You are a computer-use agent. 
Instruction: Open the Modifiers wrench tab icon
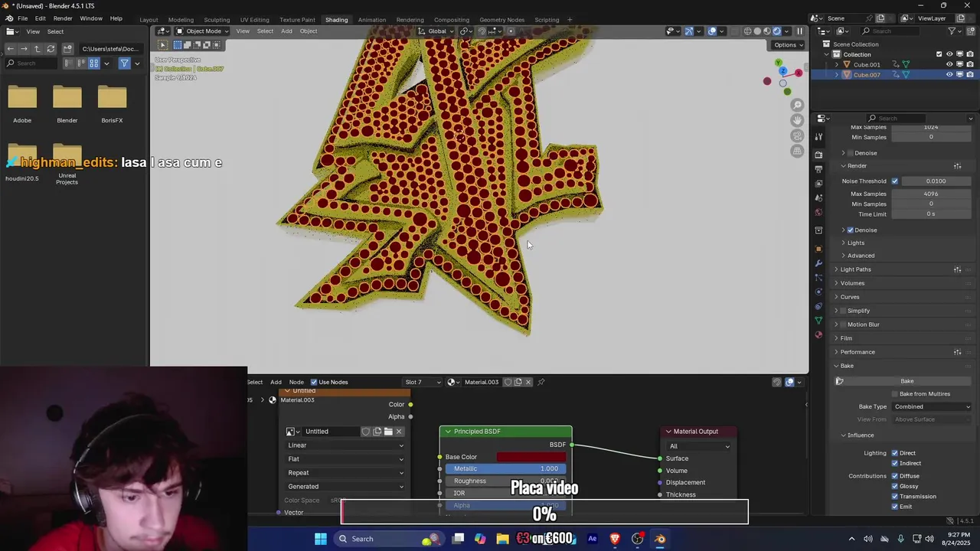point(818,263)
